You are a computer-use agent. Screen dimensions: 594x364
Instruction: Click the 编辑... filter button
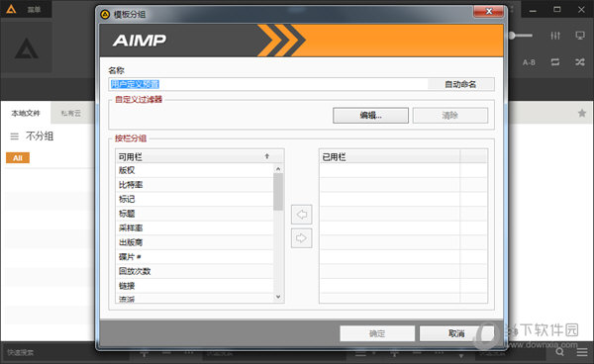point(370,116)
